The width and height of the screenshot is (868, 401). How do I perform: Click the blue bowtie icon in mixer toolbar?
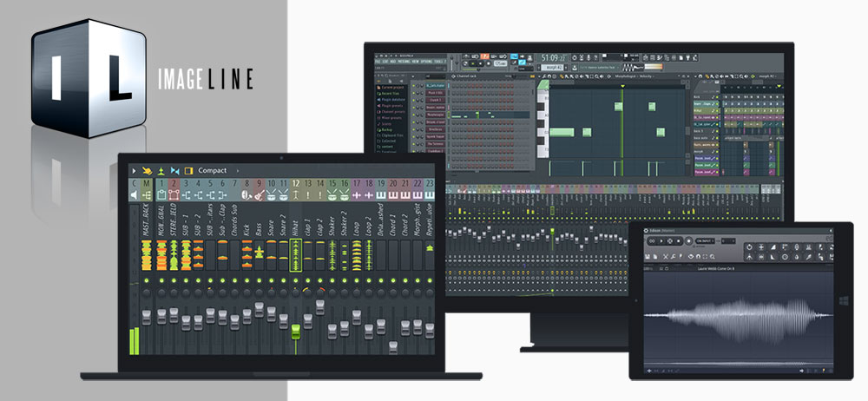click(175, 171)
